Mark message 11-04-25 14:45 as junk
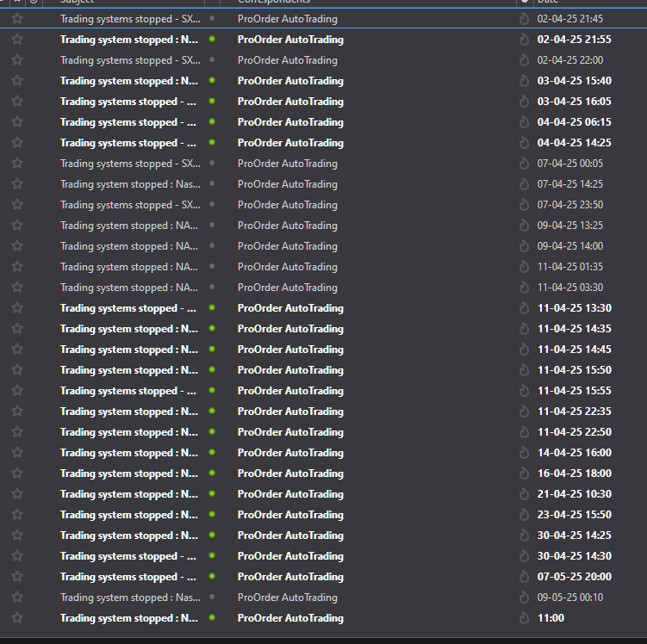 524,350
